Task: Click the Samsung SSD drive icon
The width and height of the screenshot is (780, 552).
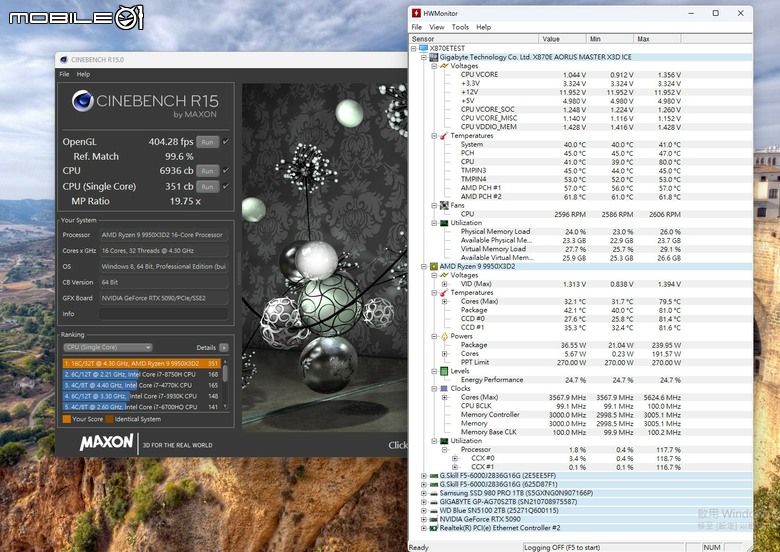Action: [x=434, y=493]
